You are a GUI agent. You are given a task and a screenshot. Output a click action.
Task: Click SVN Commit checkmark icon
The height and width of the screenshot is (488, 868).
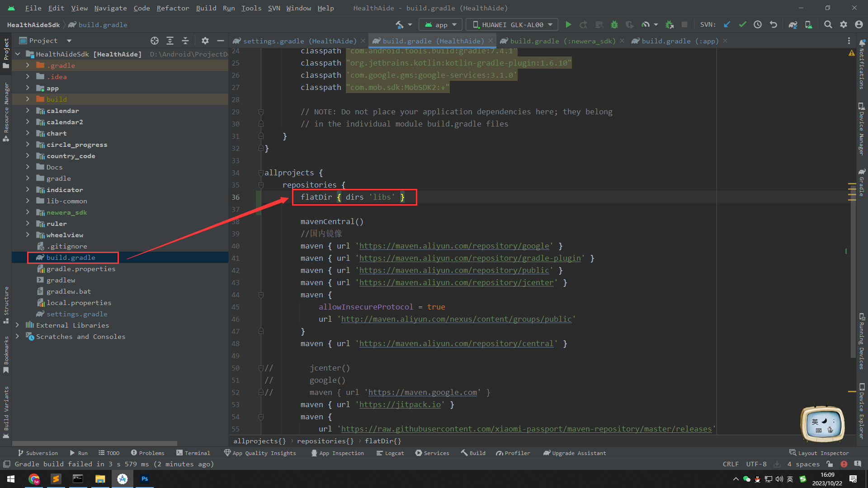point(742,25)
